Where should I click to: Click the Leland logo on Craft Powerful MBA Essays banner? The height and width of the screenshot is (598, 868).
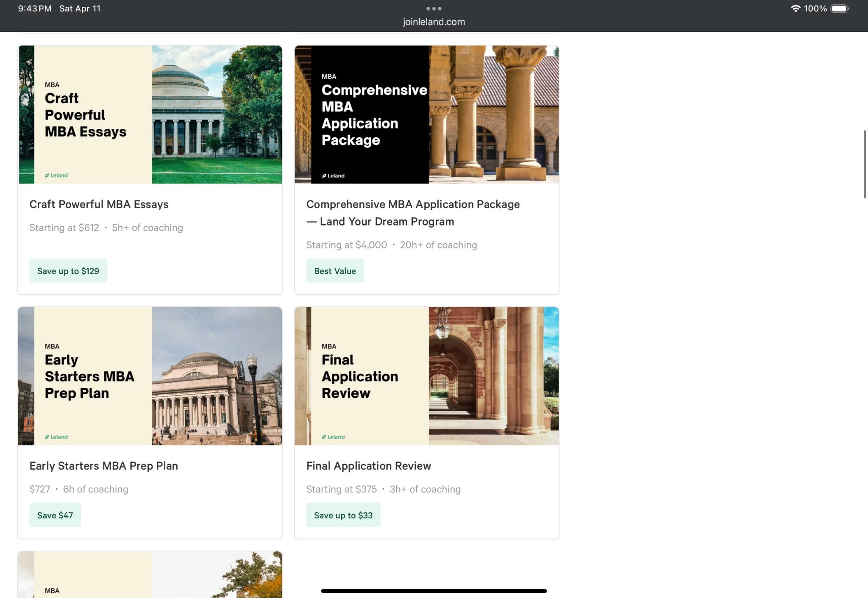tap(56, 175)
